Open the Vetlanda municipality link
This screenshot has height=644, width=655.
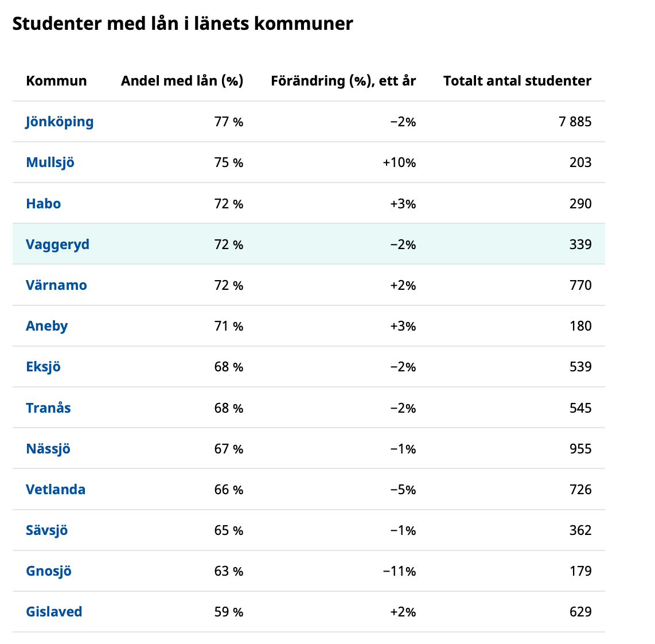pyautogui.click(x=56, y=490)
